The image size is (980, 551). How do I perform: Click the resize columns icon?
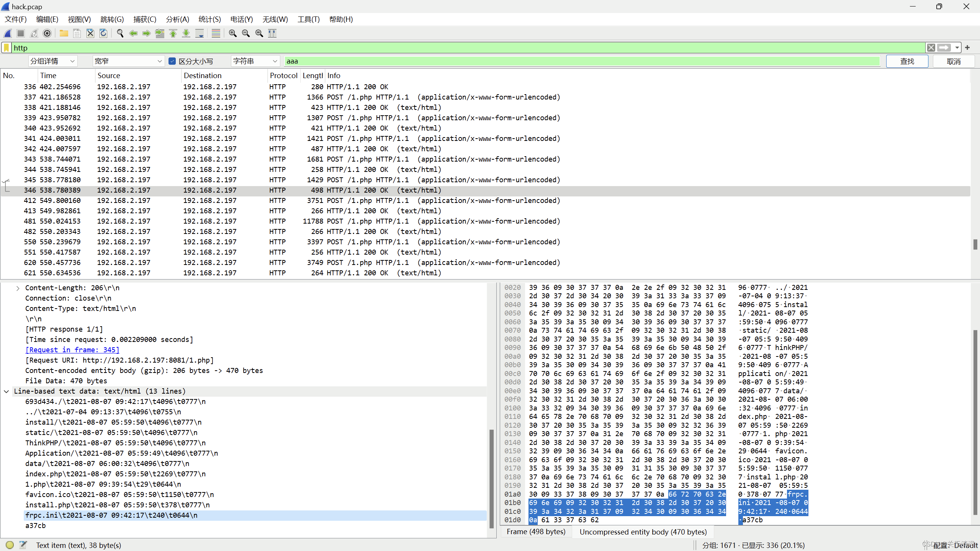point(272,33)
